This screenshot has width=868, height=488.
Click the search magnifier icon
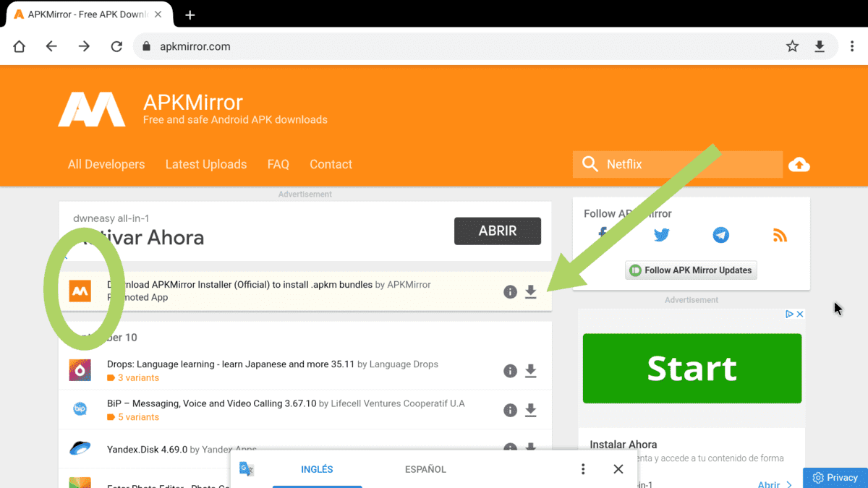590,164
